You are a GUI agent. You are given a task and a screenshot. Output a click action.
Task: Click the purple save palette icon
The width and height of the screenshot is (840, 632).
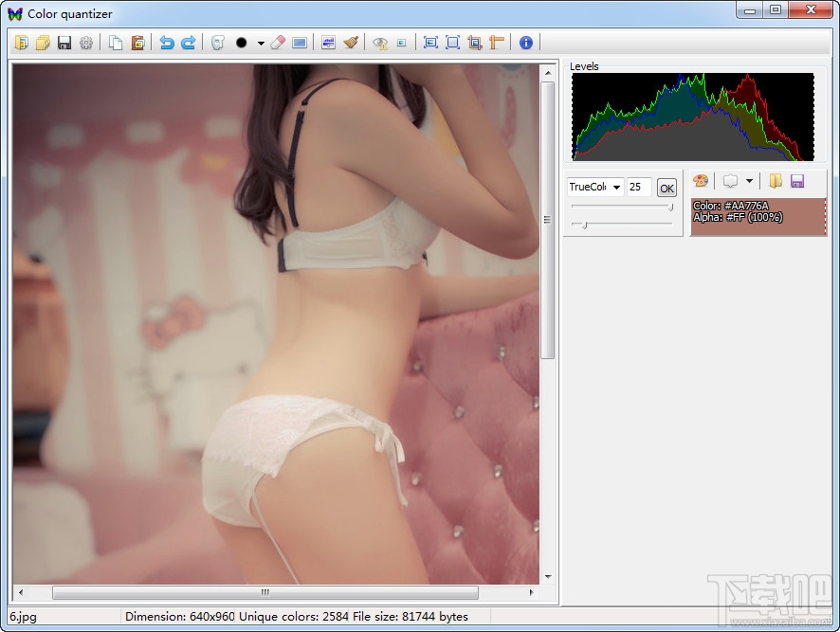797,181
